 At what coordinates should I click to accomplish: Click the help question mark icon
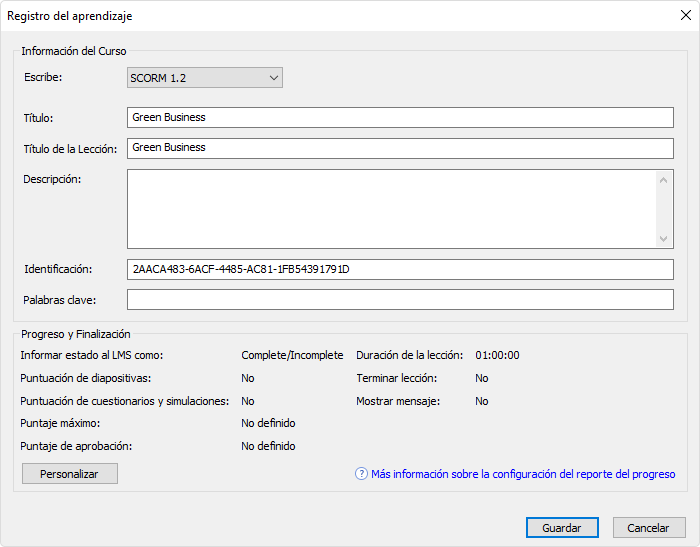pos(361,474)
